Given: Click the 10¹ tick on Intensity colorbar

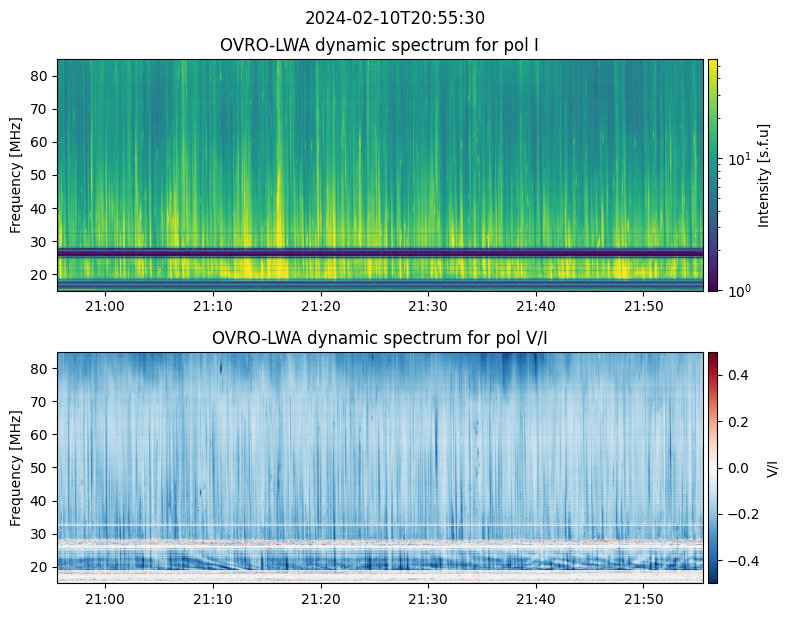Looking at the screenshot, I should 736,159.
